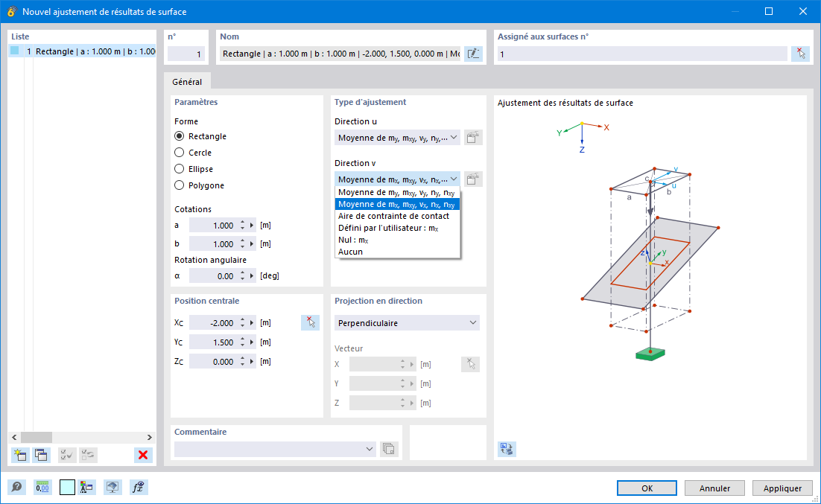Click the edit icon beside Direction v
This screenshot has height=504, width=821.
(473, 179)
